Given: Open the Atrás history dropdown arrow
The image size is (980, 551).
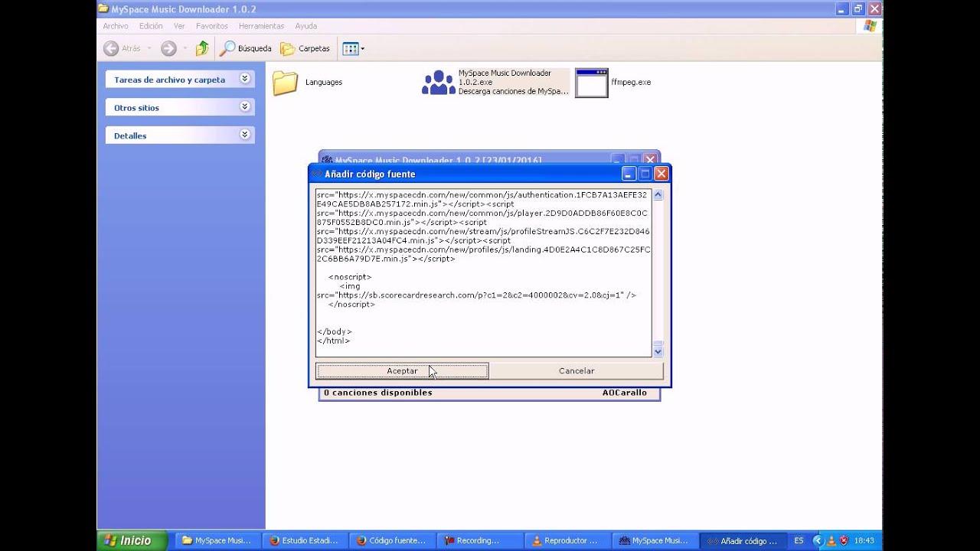Looking at the screenshot, I should coord(149,48).
